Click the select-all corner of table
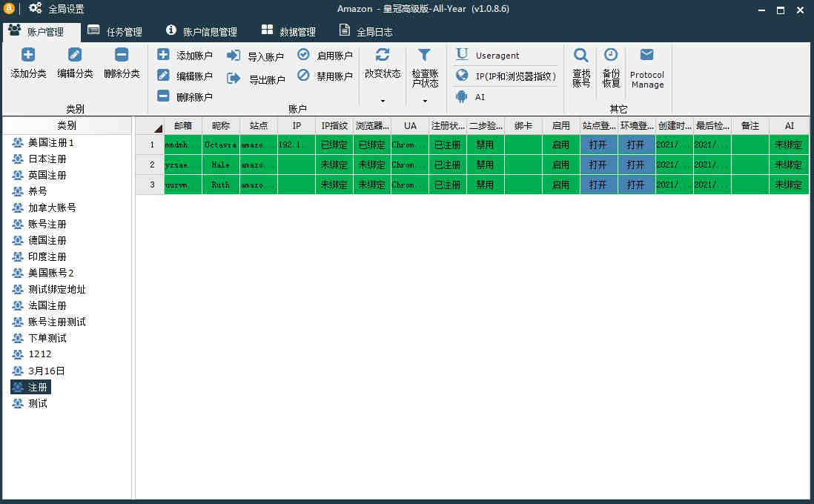The height and width of the screenshot is (504, 814). tap(150, 125)
